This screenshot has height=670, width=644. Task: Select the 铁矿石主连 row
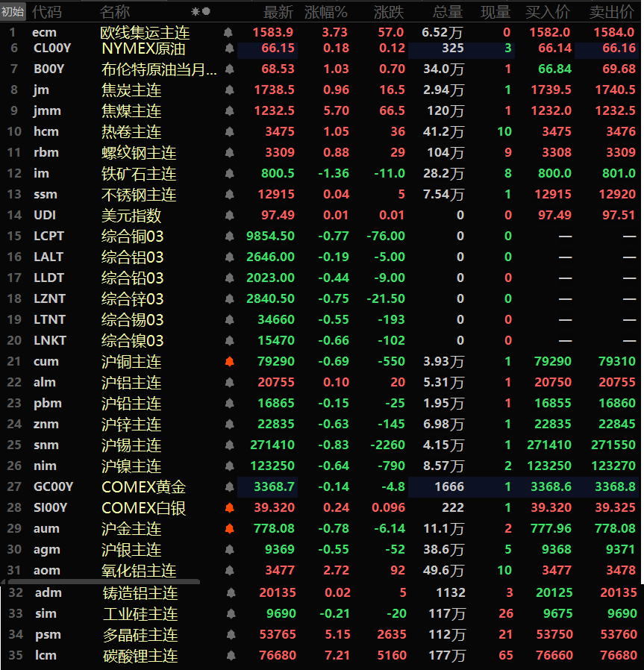(139, 174)
